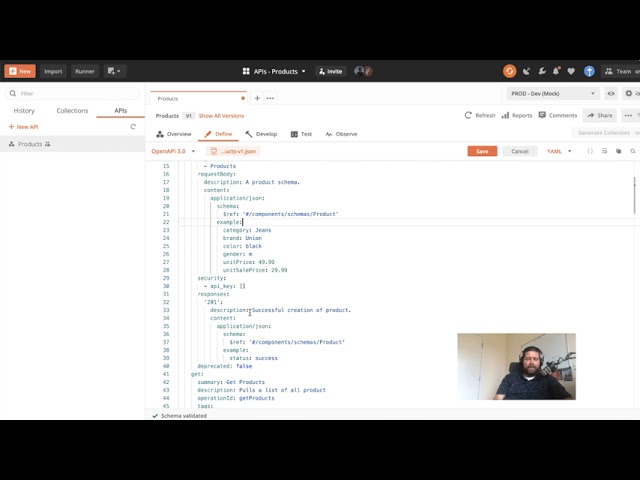Screen dimensions: 640x480
Task: Open the Comments speech bubble icon
Action: (x=542, y=115)
